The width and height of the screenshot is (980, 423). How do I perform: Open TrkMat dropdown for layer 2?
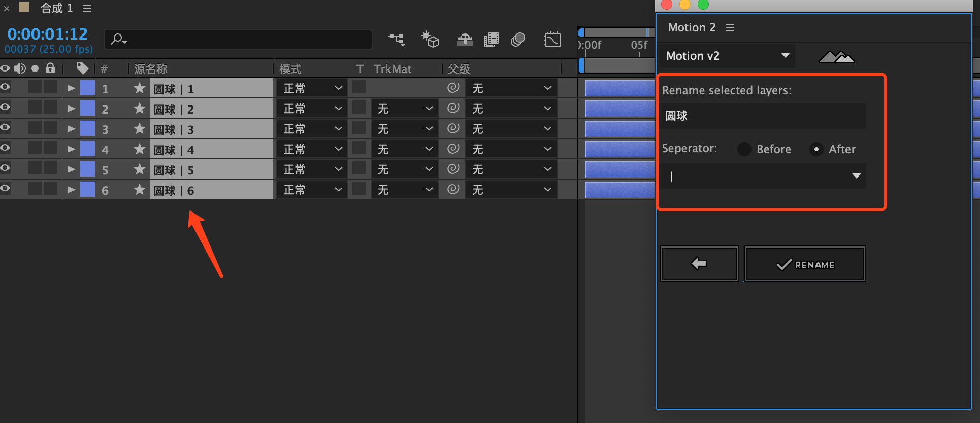(x=404, y=109)
